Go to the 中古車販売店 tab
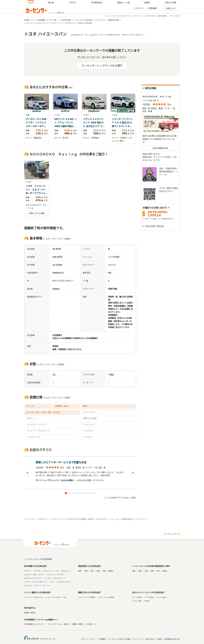 pos(96,3)
